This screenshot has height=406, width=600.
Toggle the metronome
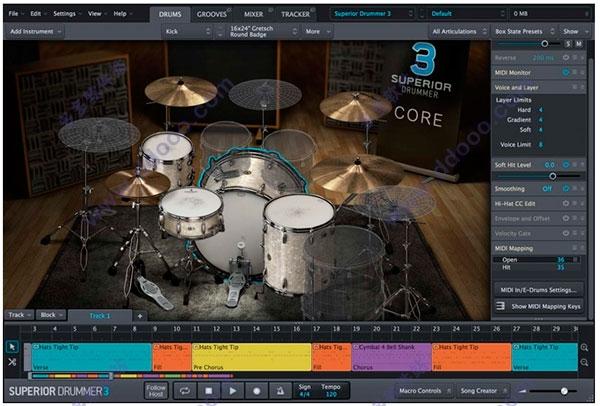pyautogui.click(x=280, y=391)
